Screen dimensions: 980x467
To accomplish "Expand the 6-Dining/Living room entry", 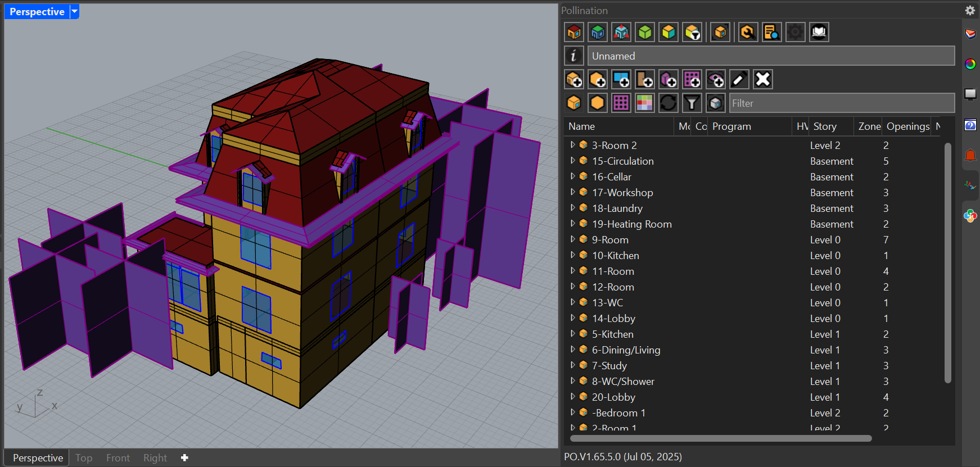I will coord(572,350).
